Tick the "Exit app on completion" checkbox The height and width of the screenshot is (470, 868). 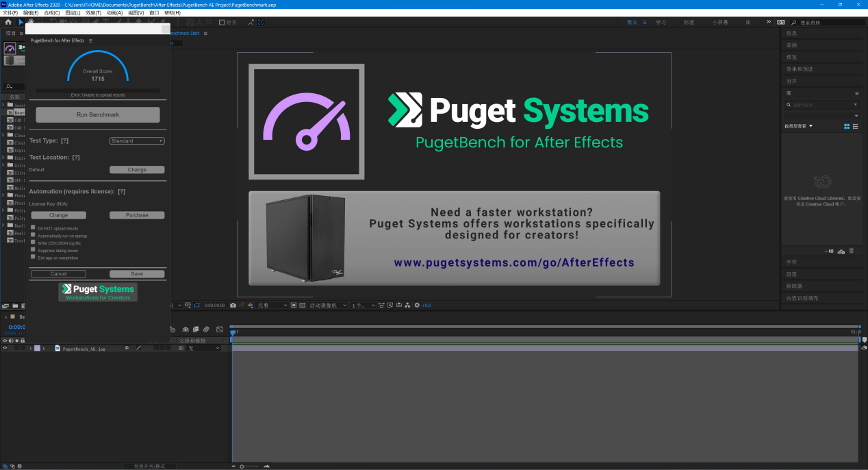click(33, 258)
